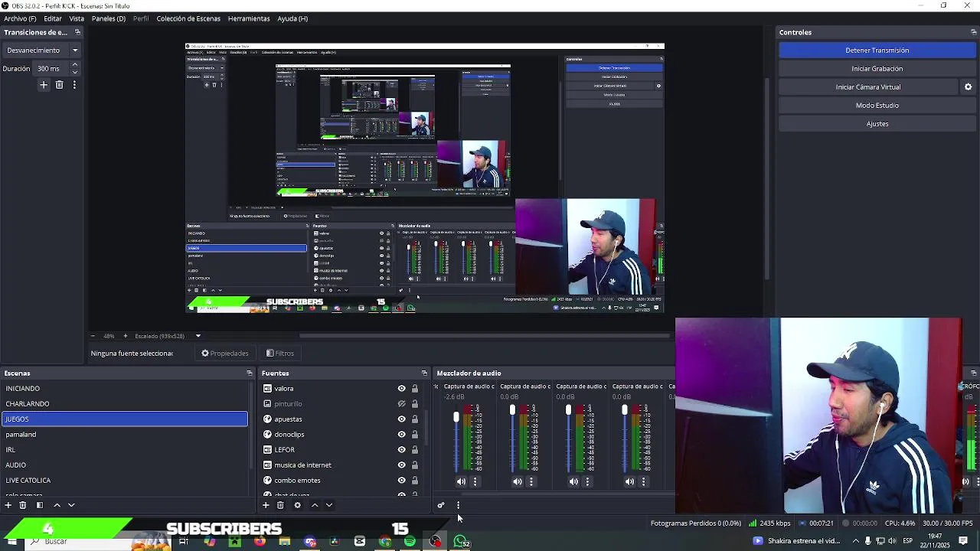
Task: Hide the combo emotes source
Action: tap(401, 481)
